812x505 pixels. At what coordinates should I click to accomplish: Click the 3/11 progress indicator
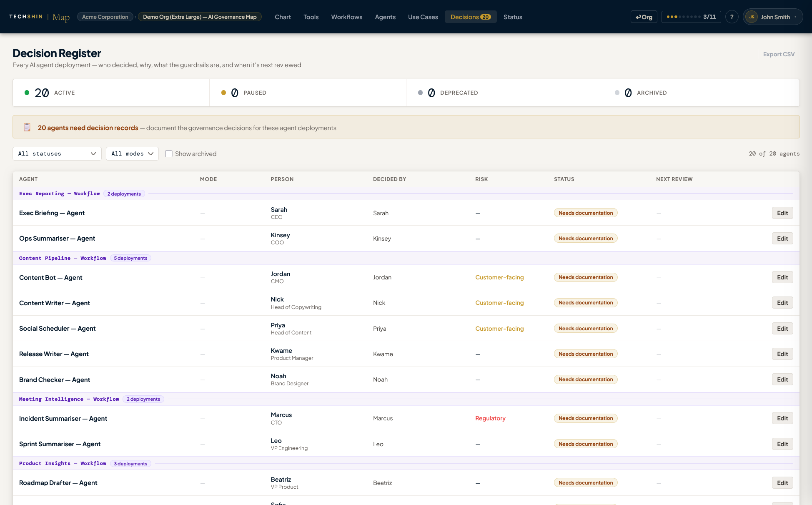click(691, 17)
